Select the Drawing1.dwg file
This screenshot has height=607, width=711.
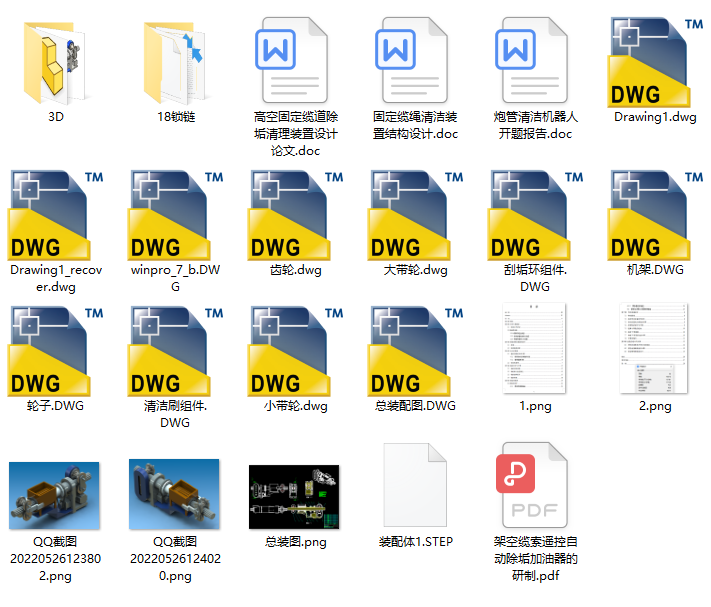pos(655,62)
